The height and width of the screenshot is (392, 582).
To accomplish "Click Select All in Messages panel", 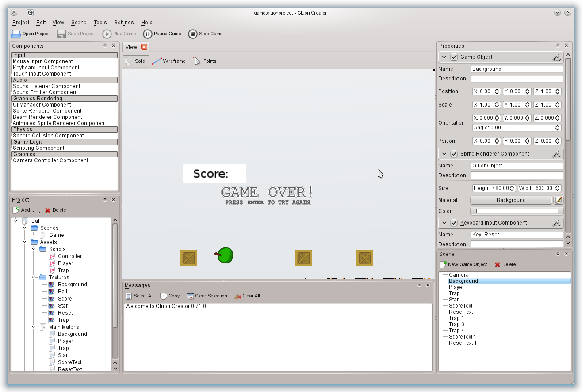I will pos(139,296).
